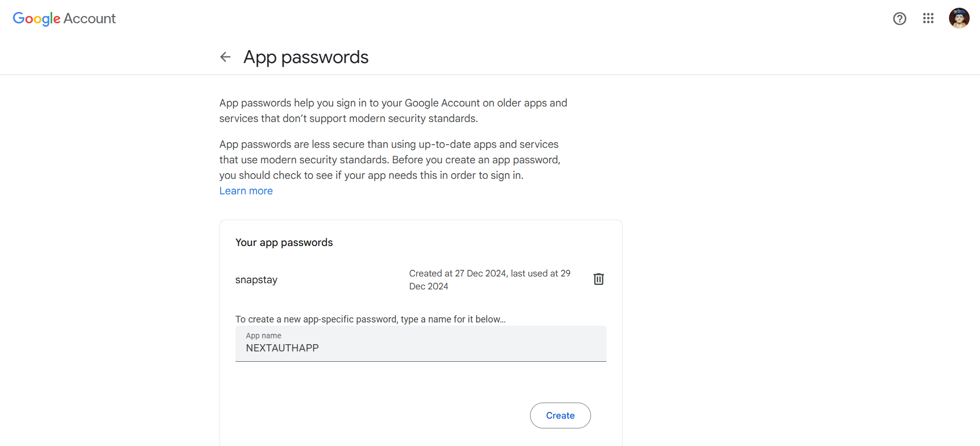The width and height of the screenshot is (980, 446).
Task: Select the NEXTAUTHAPP text in the field
Action: [282, 348]
